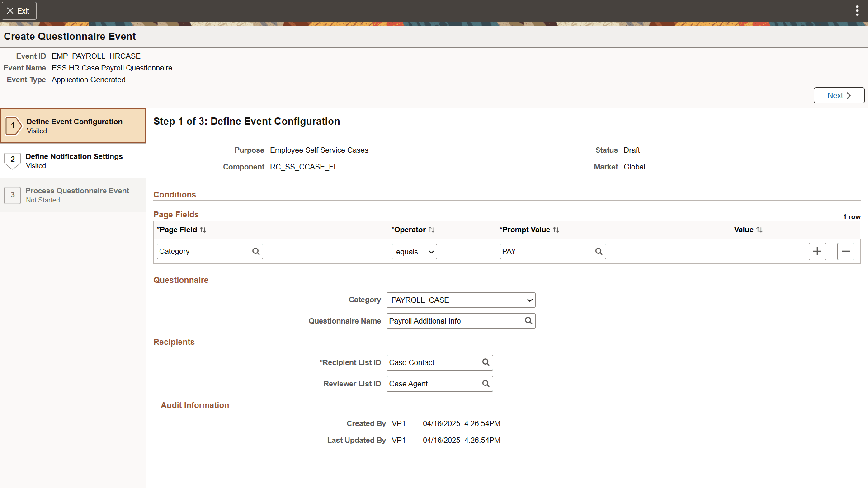Image resolution: width=868 pixels, height=488 pixels.
Task: Select step 2 Define Notification Settings
Action: click(x=72, y=160)
